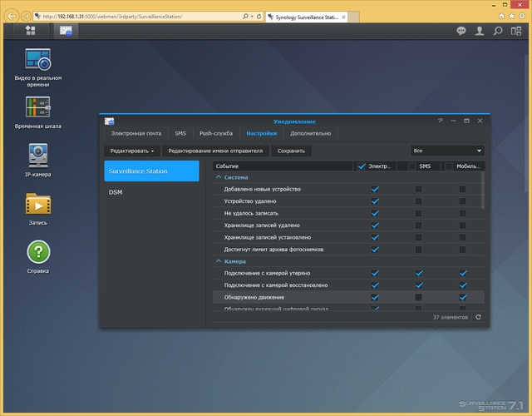Switch to the Электронная почта tab
The image size is (532, 416).
click(135, 133)
